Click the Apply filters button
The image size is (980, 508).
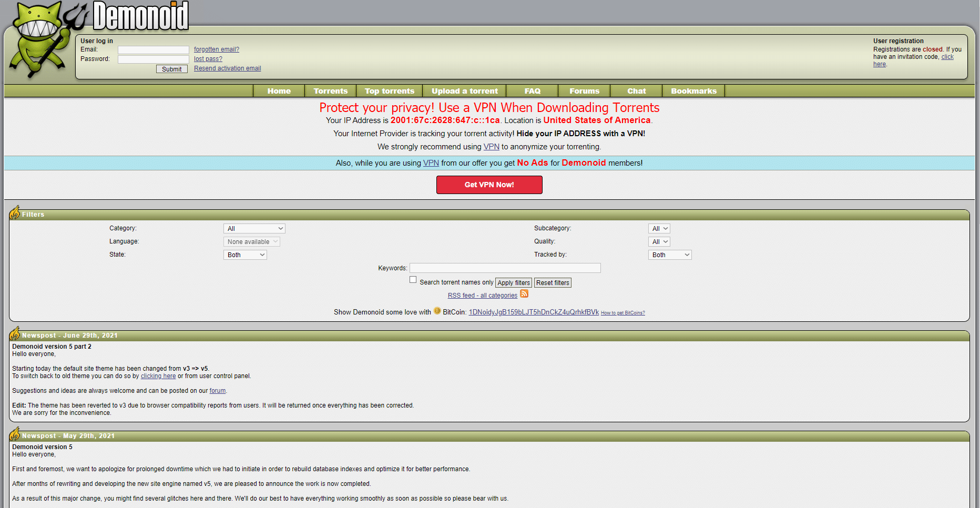tap(514, 282)
